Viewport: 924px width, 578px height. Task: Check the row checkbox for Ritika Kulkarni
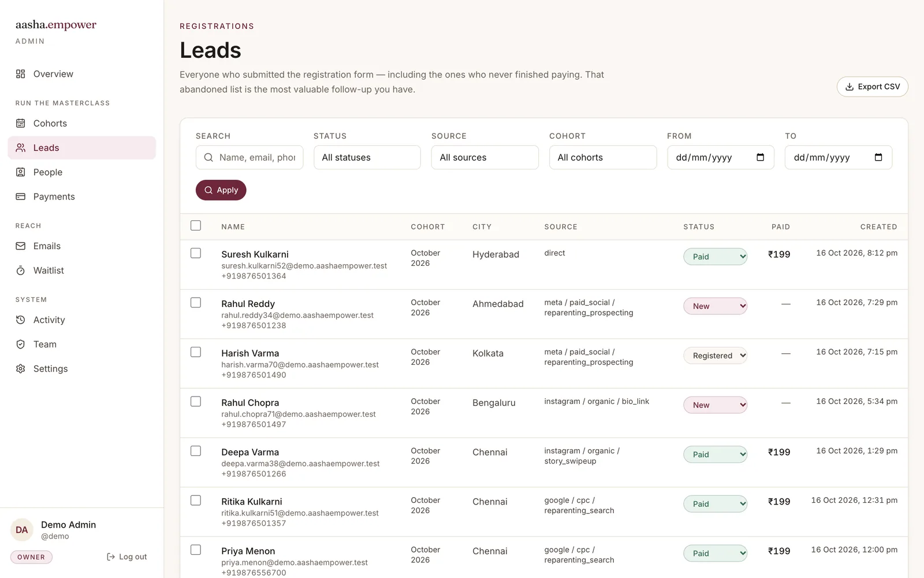pyautogui.click(x=196, y=501)
